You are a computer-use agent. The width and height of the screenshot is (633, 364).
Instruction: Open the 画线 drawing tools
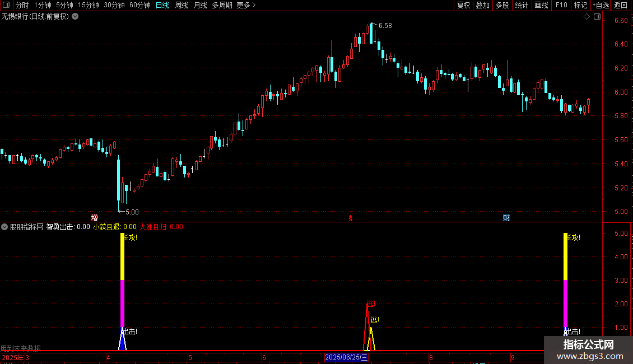click(541, 5)
